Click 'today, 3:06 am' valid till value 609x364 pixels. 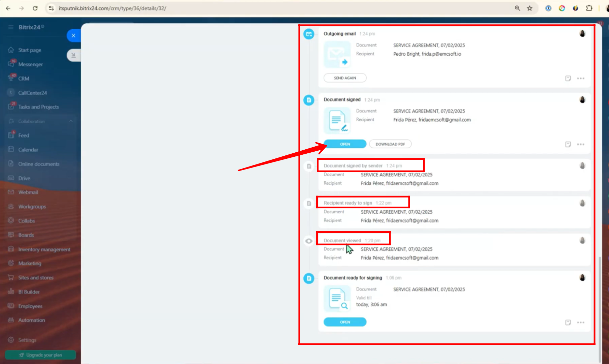click(x=371, y=304)
